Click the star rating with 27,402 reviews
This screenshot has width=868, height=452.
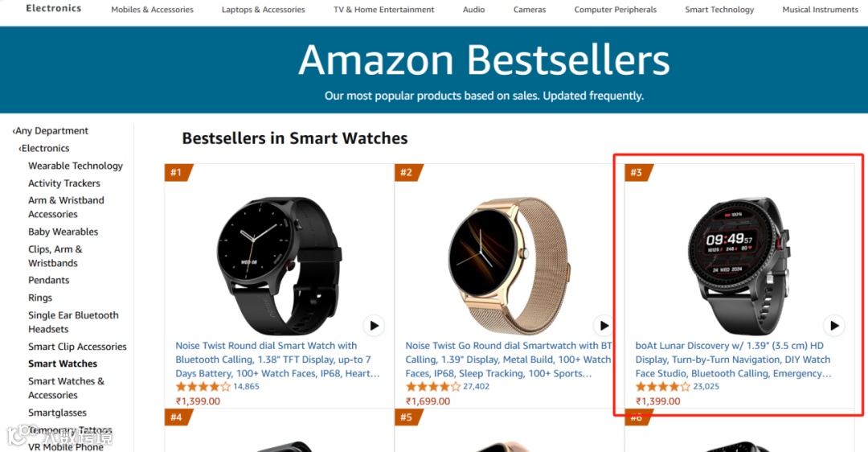[x=433, y=387]
